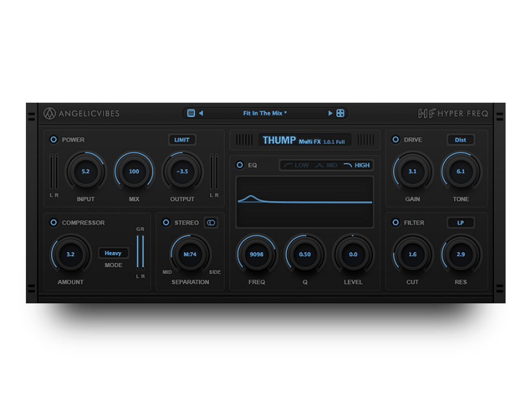The image size is (532, 406).
Task: Go to previous preset arrow
Action: coord(201,113)
